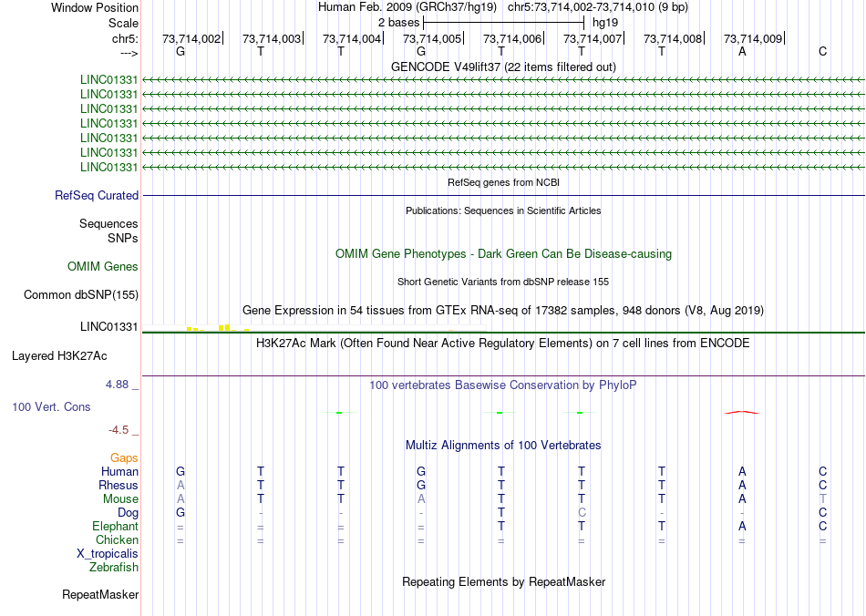
Task: Select the Rhesus species label
Action: (119, 485)
